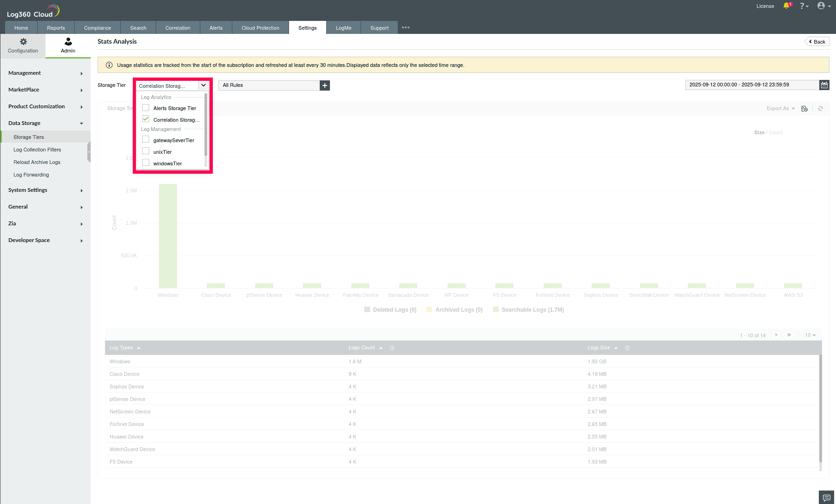Switch to the Home tab

(21, 28)
